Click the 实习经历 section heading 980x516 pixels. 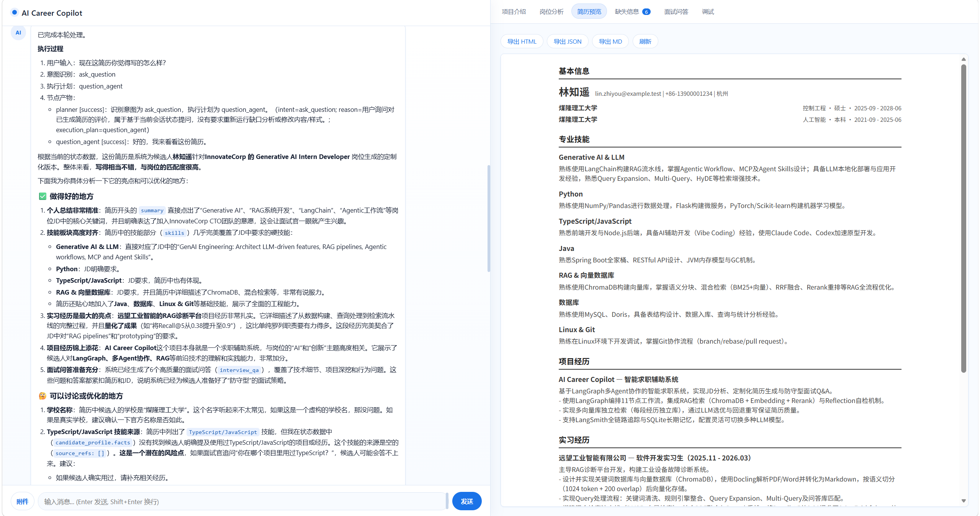[x=574, y=440]
